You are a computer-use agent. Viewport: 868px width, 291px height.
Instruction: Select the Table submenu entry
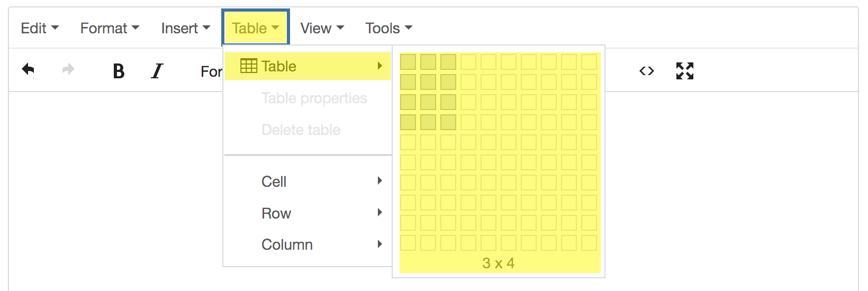[308, 66]
